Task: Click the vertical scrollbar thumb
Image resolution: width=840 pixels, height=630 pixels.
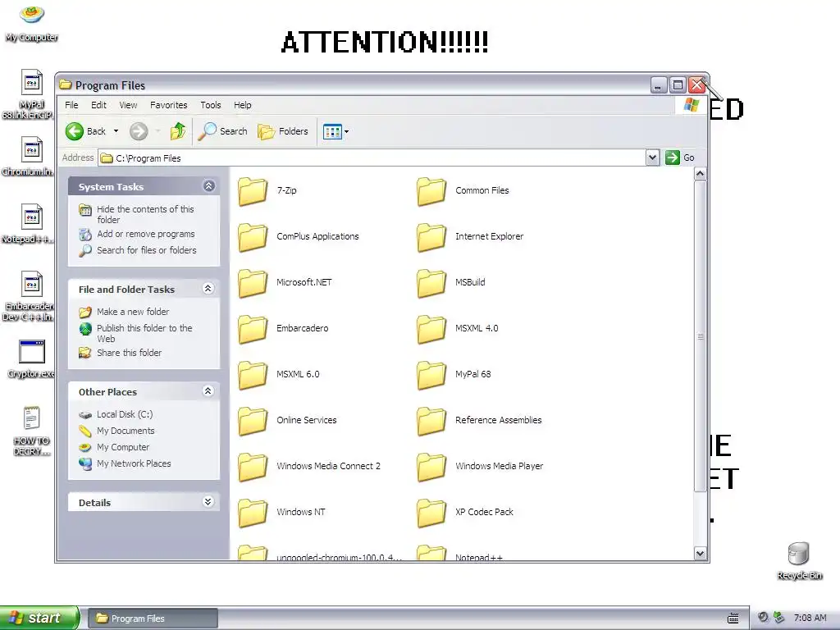Action: [700, 336]
